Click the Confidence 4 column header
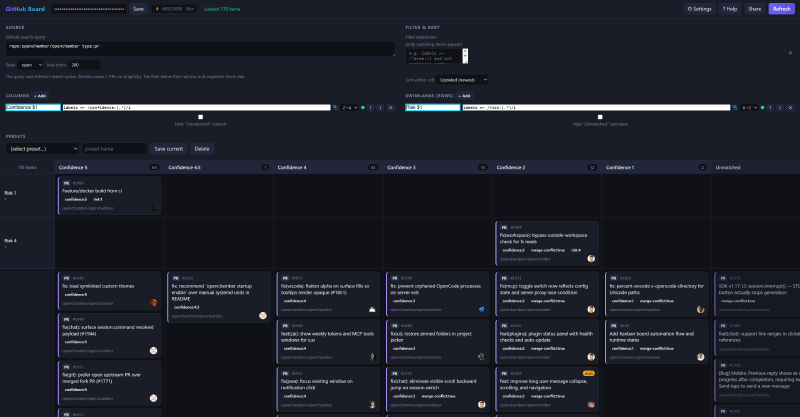800x417 pixels. point(328,167)
